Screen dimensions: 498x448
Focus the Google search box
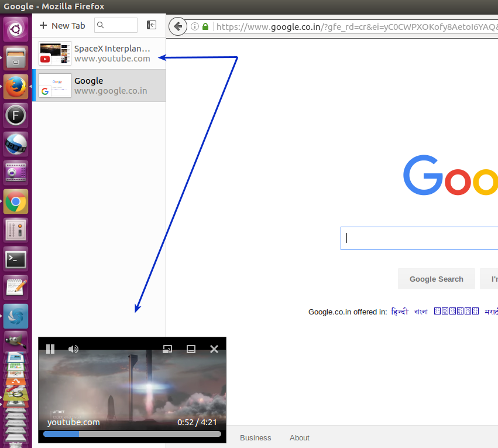(419, 238)
